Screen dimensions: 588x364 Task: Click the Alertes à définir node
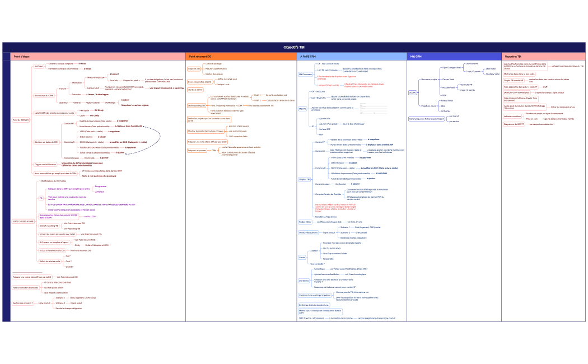point(195,90)
